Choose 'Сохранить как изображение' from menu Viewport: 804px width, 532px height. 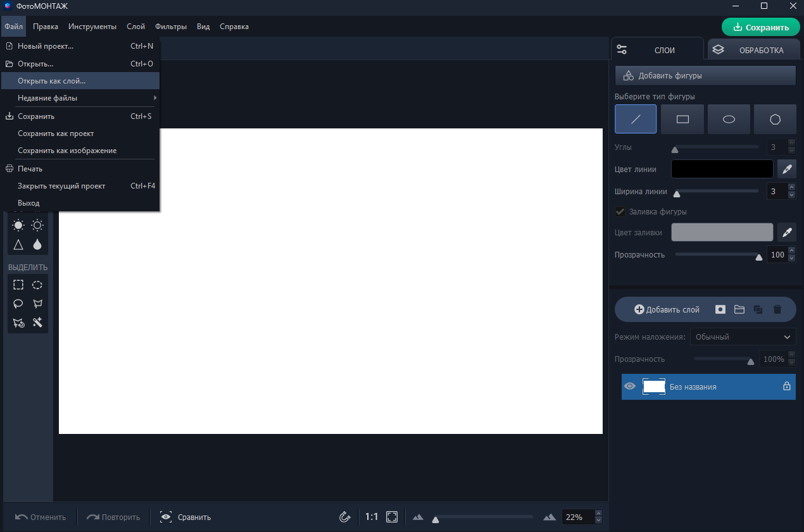pyautogui.click(x=80, y=151)
